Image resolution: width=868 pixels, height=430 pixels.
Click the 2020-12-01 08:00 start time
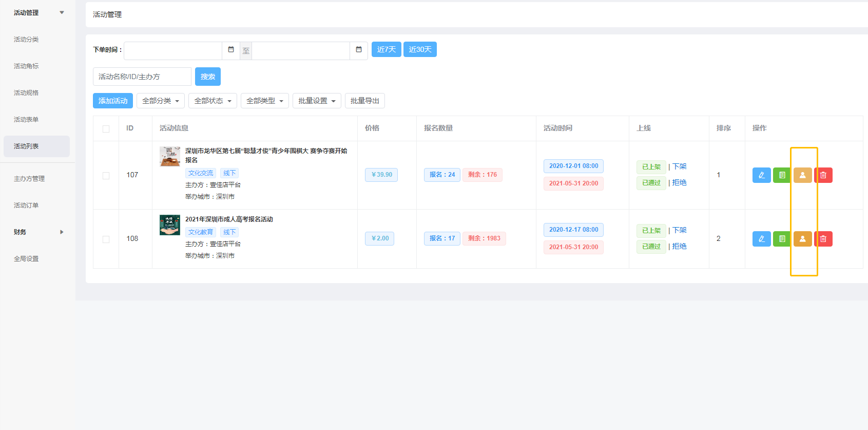pos(573,166)
